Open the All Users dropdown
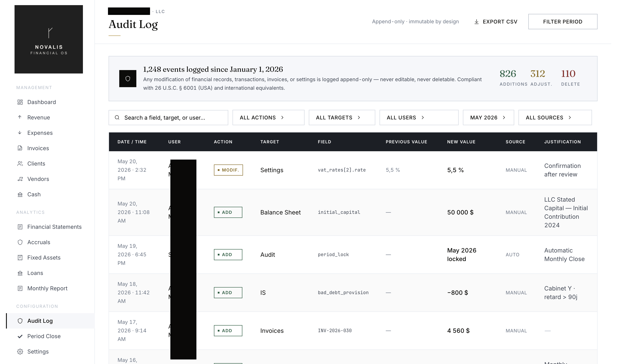The height and width of the screenshot is (364, 639). [419, 117]
